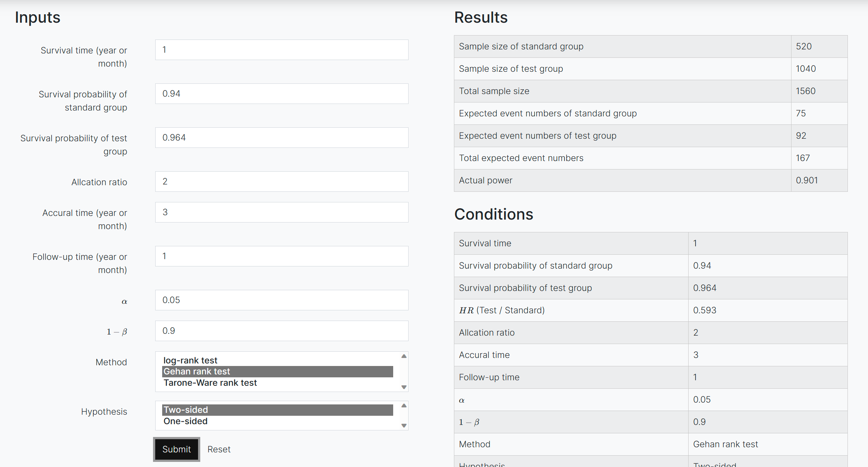Click the 1 − β power input
The width and height of the screenshot is (868, 467).
point(282,331)
